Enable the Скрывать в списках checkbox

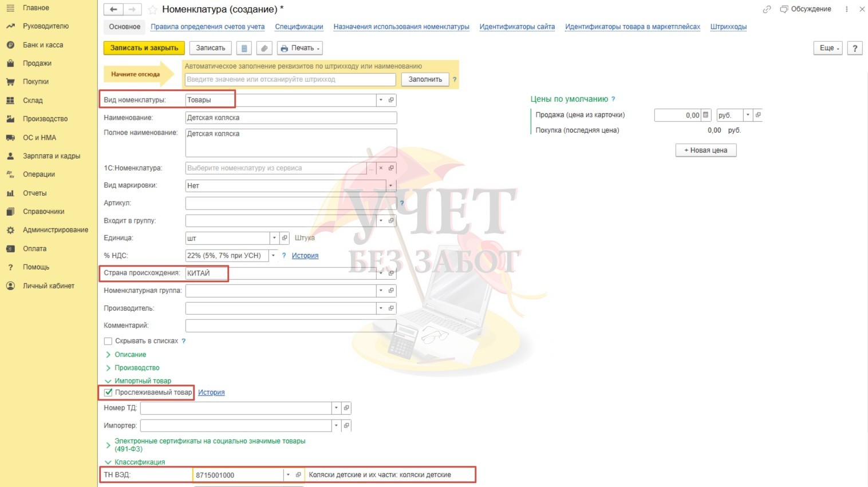108,341
